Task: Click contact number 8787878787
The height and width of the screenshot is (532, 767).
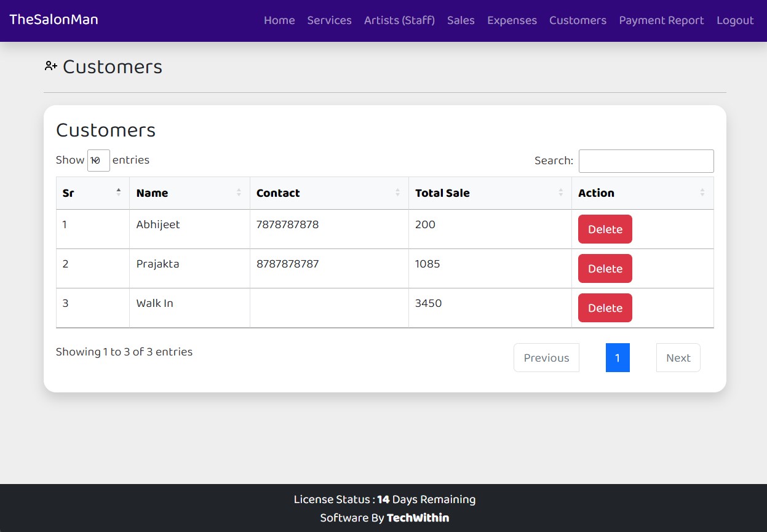Action: (287, 264)
